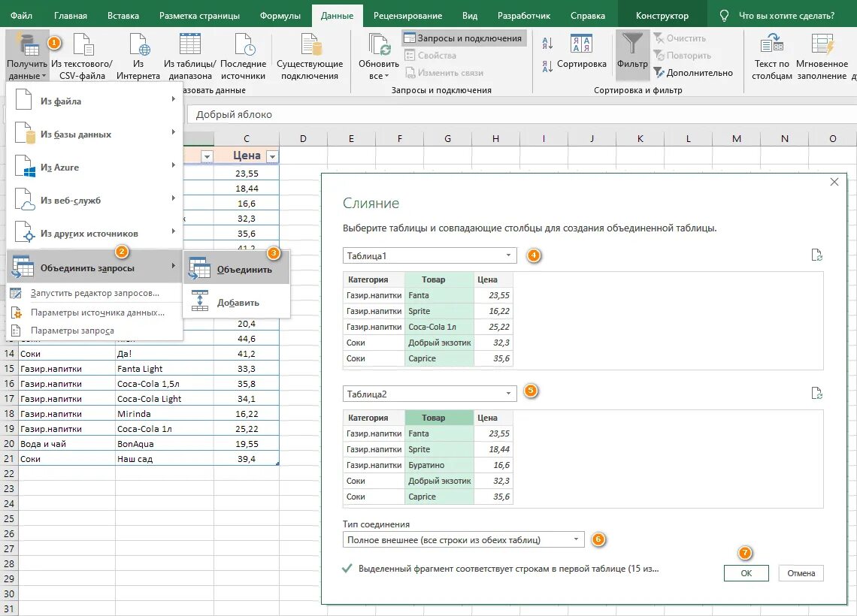Image resolution: width=857 pixels, height=616 pixels.
Task: Sort ascending with the А-Я icon
Action: point(547,43)
